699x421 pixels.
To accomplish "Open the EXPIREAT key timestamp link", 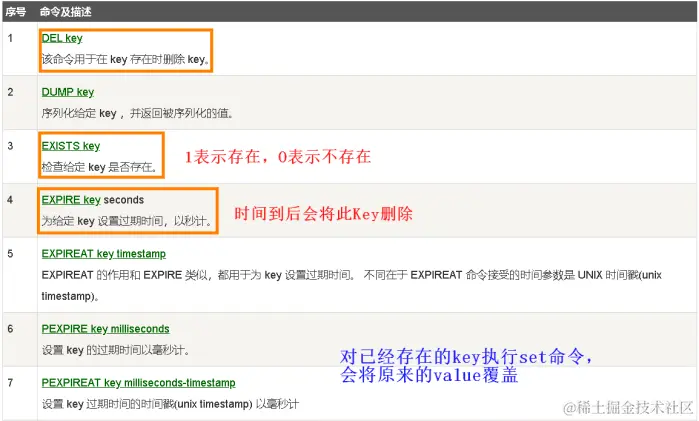I will pyautogui.click(x=103, y=254).
